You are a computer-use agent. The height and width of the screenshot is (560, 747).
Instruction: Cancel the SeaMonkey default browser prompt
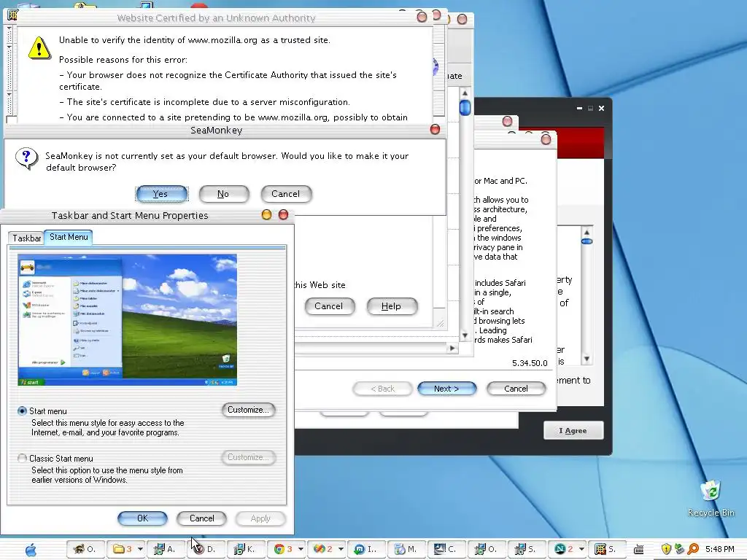tap(286, 194)
